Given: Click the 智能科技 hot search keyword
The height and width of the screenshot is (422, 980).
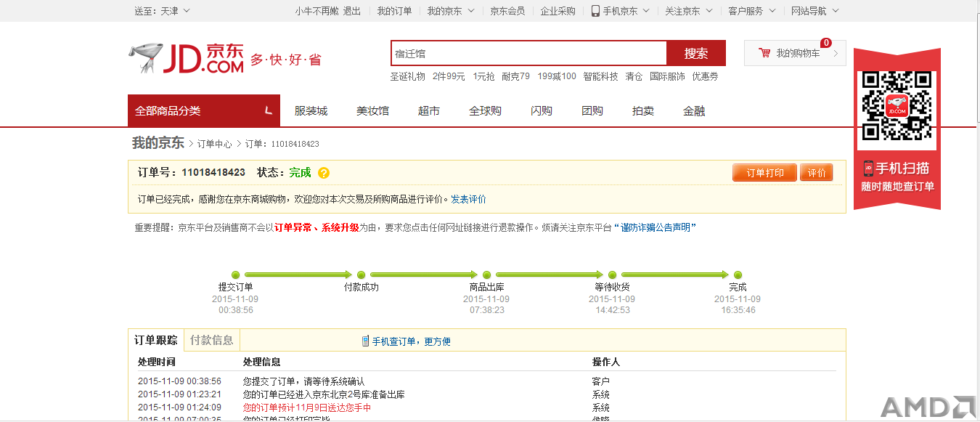Looking at the screenshot, I should pyautogui.click(x=600, y=76).
